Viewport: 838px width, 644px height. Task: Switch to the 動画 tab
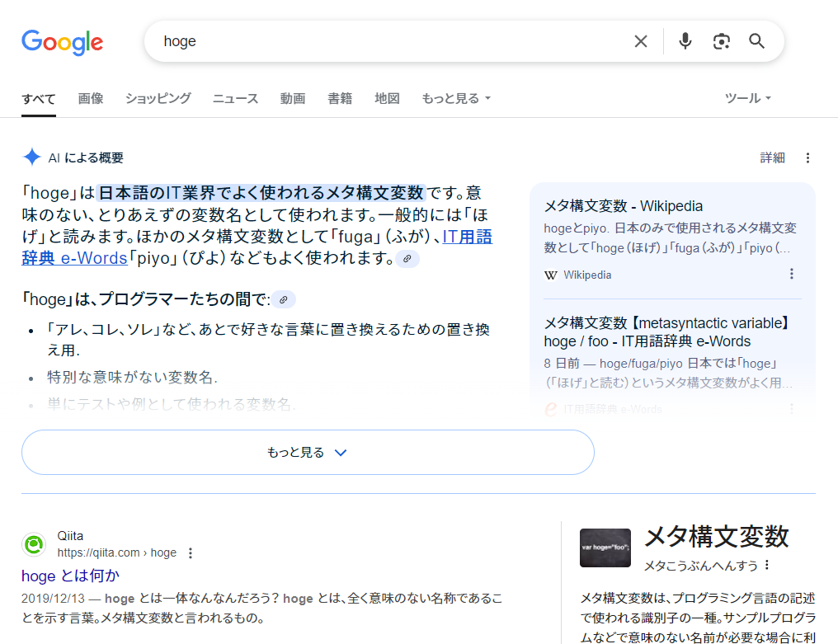pyautogui.click(x=293, y=98)
